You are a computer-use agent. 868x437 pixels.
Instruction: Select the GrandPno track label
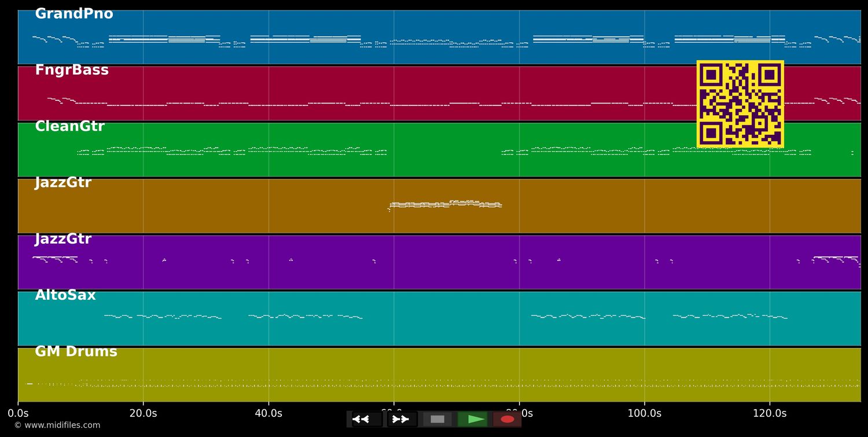click(74, 13)
